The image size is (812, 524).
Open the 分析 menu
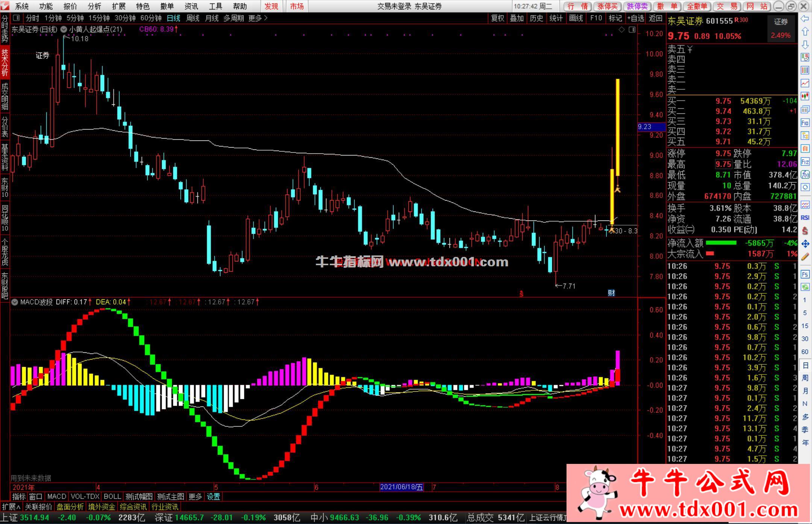coord(94,6)
